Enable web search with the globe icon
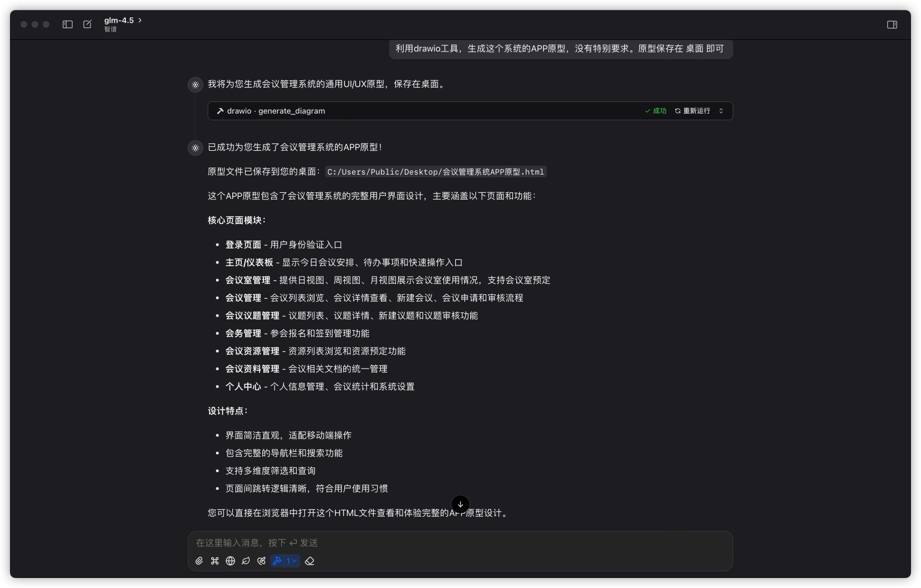This screenshot has height=588, width=921. point(230,561)
